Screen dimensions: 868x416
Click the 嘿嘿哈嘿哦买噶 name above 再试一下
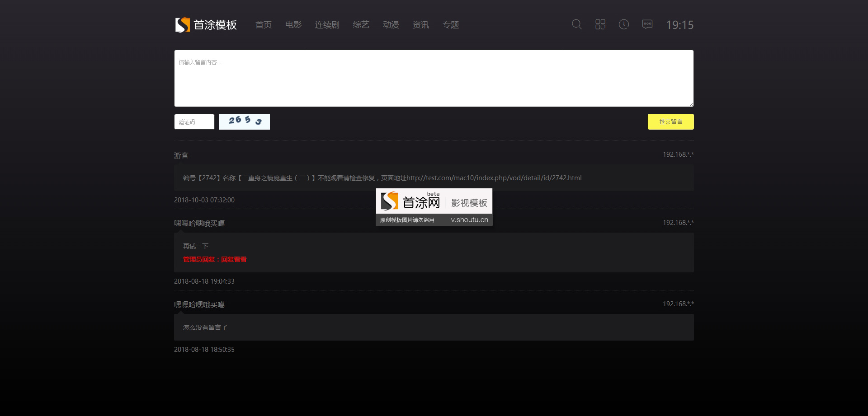pyautogui.click(x=199, y=224)
